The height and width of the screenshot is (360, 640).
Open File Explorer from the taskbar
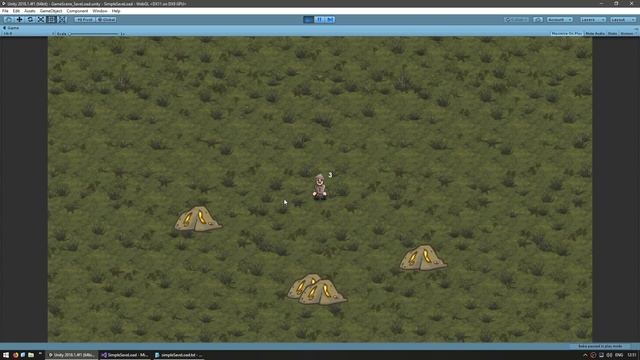pos(31,355)
